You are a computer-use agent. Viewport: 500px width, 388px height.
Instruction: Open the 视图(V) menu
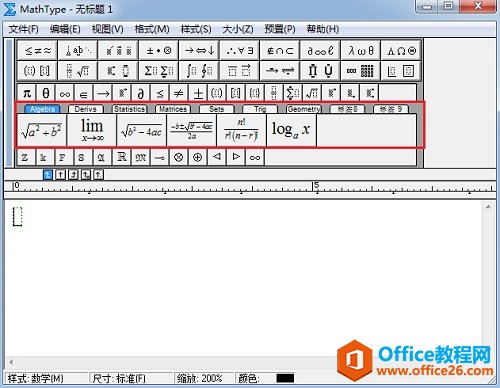pyautogui.click(x=107, y=29)
